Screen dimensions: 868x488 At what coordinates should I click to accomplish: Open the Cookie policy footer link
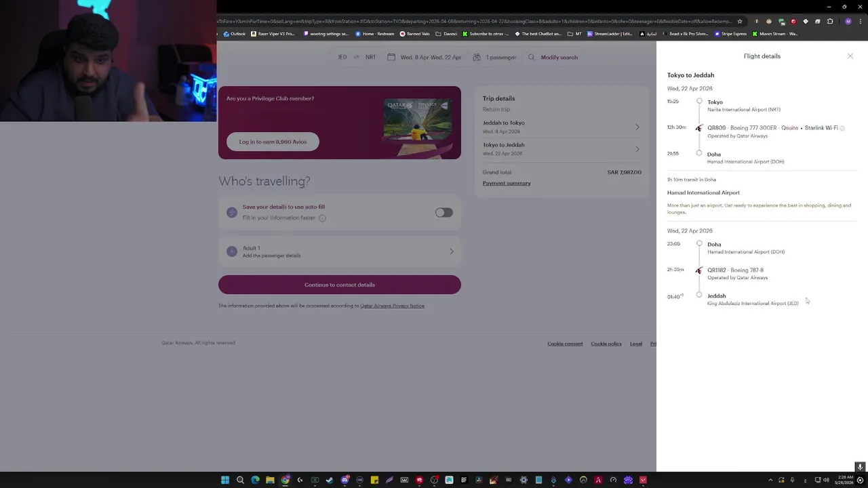pos(606,344)
